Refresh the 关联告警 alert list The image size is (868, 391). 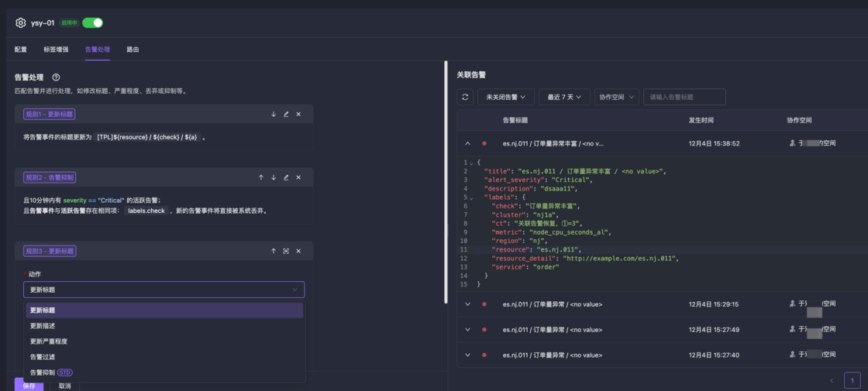click(465, 97)
